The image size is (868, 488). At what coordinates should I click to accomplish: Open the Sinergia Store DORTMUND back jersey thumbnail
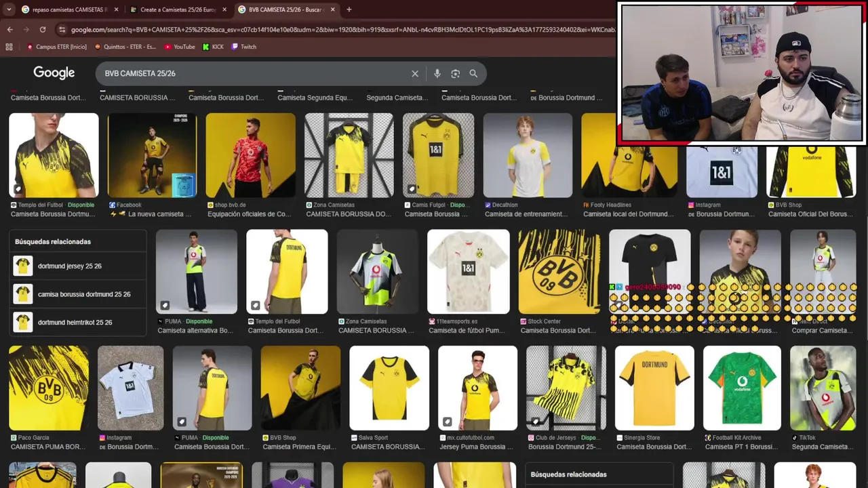[x=654, y=388]
